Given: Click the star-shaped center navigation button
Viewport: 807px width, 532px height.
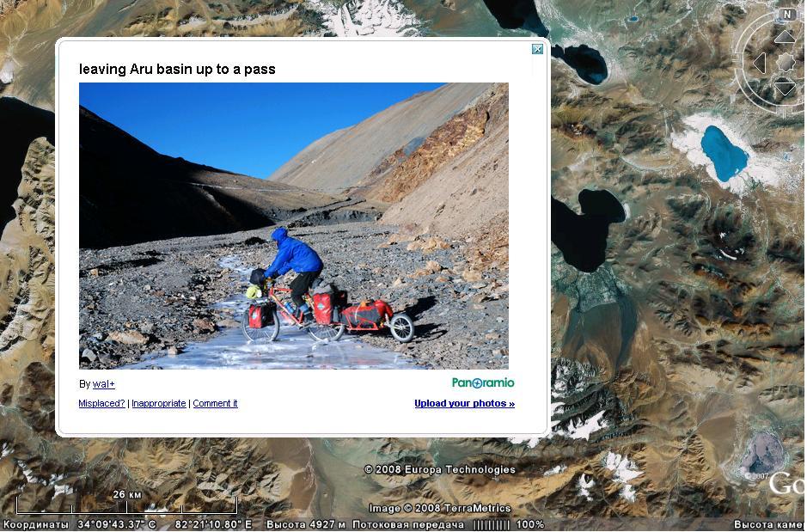Looking at the screenshot, I should (786, 62).
